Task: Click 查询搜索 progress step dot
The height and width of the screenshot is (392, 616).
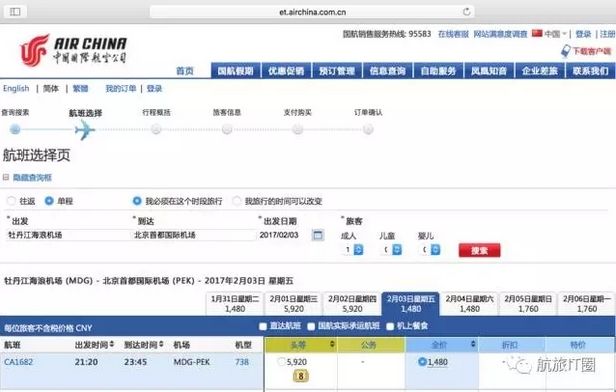Action: tap(15, 129)
